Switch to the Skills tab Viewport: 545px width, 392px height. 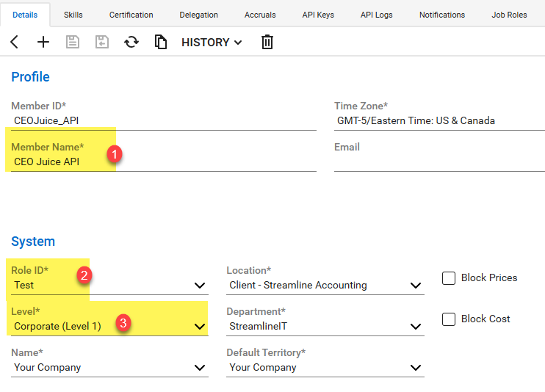[x=73, y=15]
